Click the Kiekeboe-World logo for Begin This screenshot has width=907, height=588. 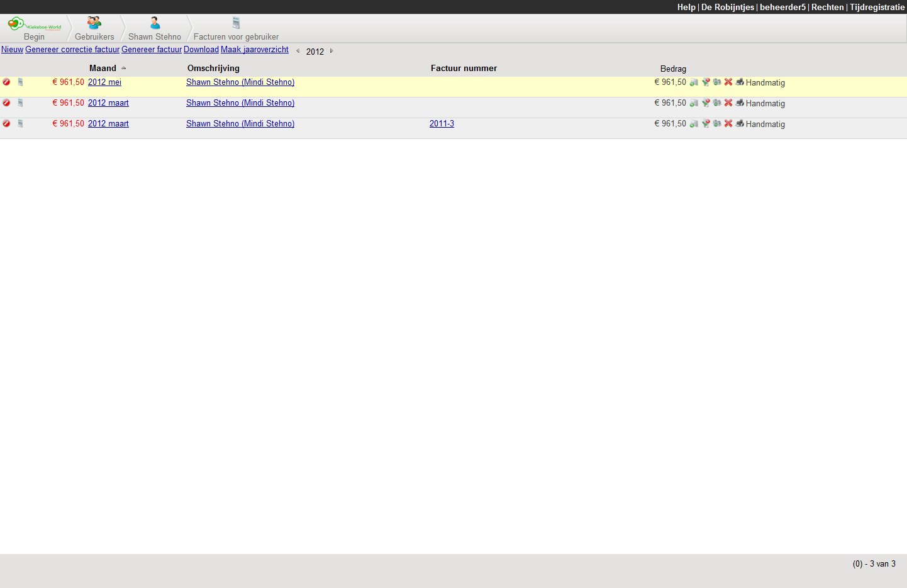pos(34,25)
